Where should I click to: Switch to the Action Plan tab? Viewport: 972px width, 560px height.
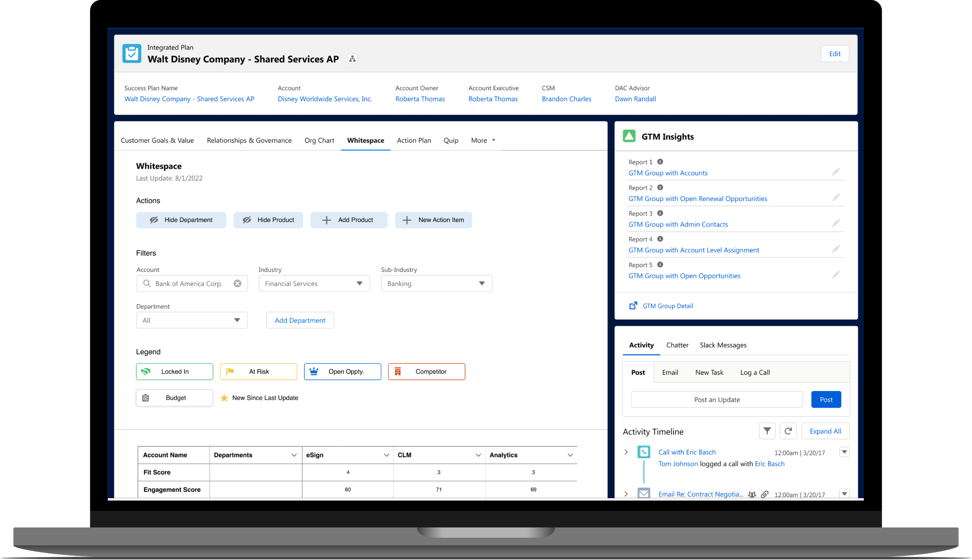coord(414,140)
